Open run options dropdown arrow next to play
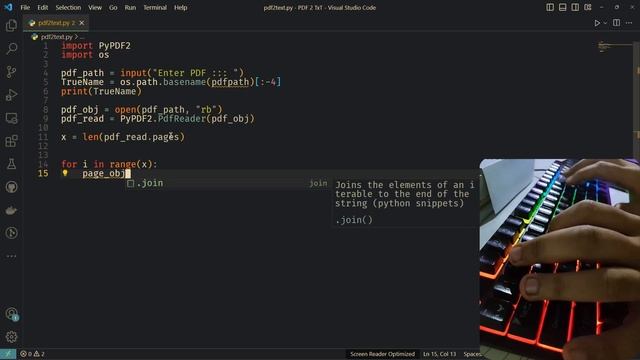This screenshot has height=360, width=640. point(605,23)
